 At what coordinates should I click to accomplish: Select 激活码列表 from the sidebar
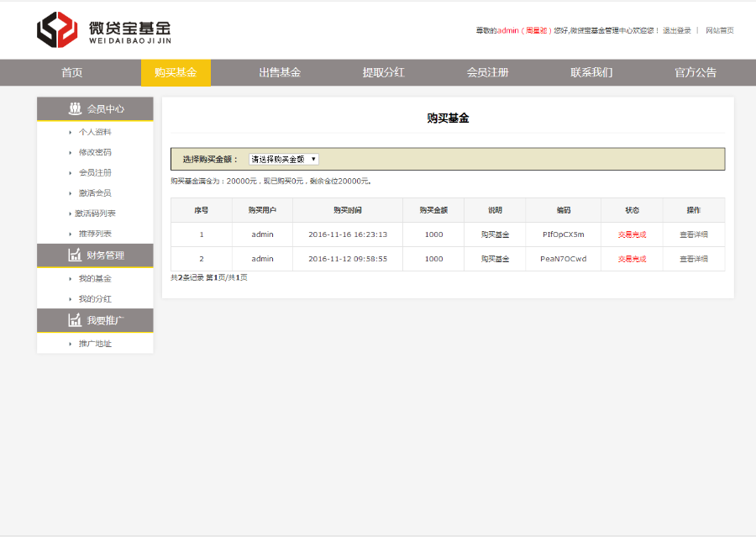tap(94, 213)
